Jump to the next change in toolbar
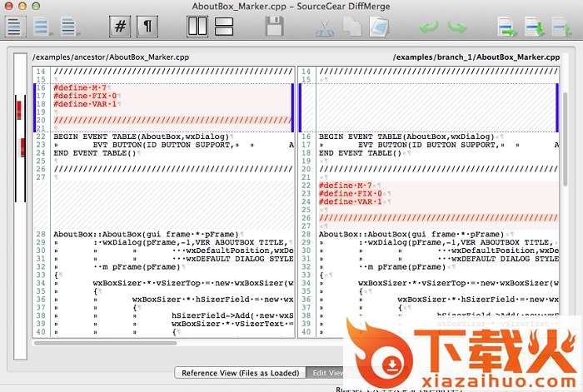The image size is (583, 392). tap(534, 26)
